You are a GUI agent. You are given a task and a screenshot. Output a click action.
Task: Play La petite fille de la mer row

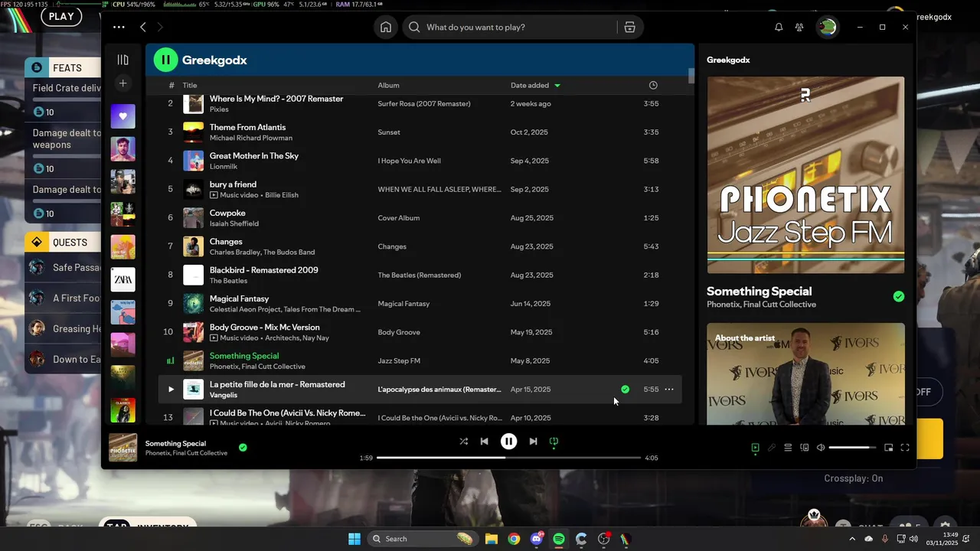click(171, 390)
